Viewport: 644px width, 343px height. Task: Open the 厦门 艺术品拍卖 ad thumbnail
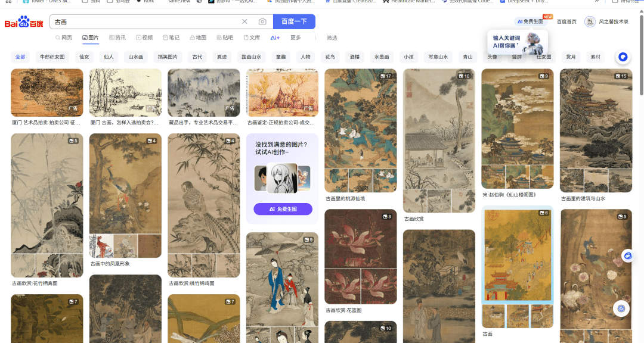(x=47, y=93)
